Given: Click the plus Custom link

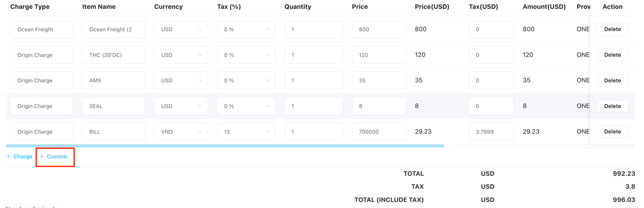Looking at the screenshot, I should click(x=54, y=157).
